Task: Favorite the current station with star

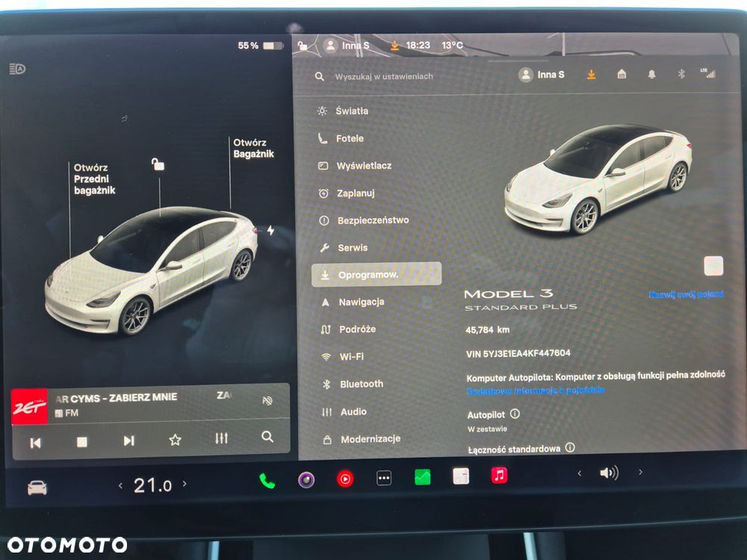Action: (x=175, y=440)
